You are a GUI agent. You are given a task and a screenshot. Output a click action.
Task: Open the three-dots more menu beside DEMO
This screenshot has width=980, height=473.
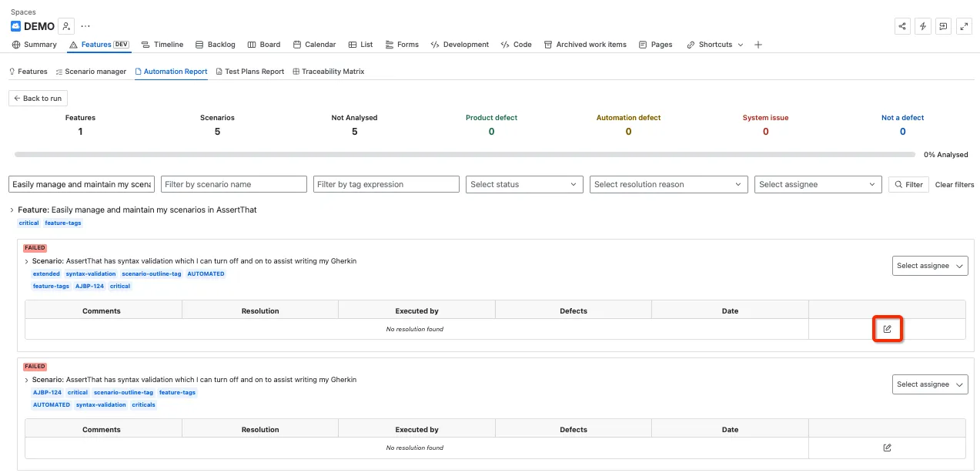[85, 26]
